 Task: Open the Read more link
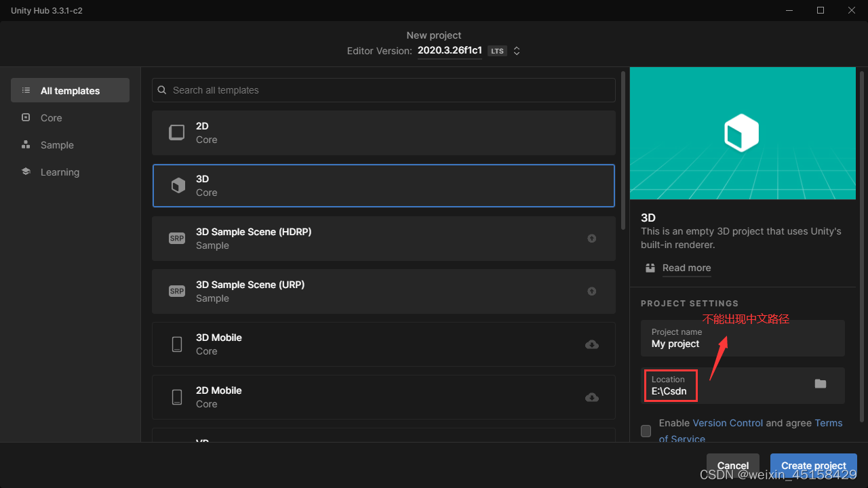point(686,268)
